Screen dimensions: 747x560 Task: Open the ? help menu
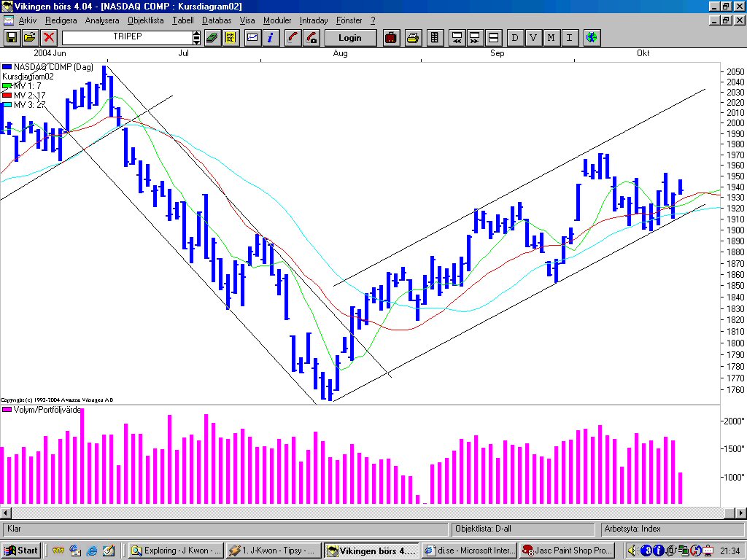click(373, 20)
